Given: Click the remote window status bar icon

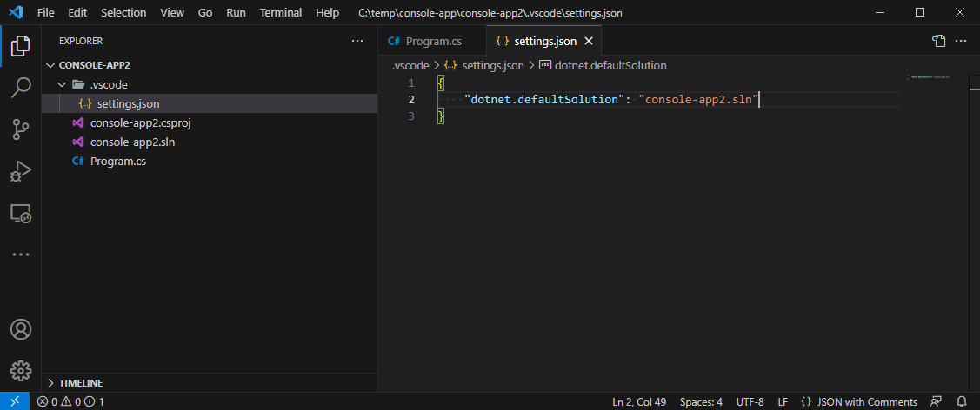Looking at the screenshot, I should (x=15, y=402).
